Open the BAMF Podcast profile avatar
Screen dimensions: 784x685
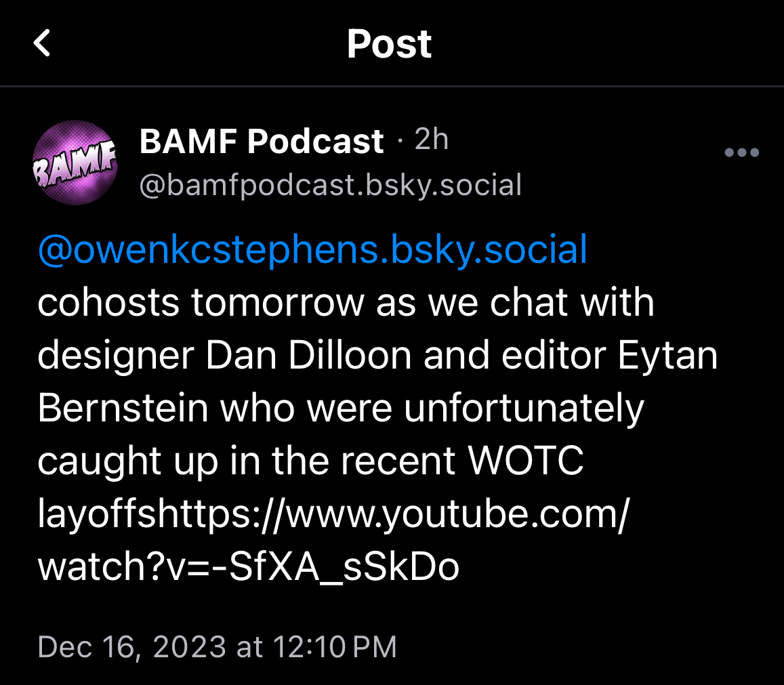point(75,163)
